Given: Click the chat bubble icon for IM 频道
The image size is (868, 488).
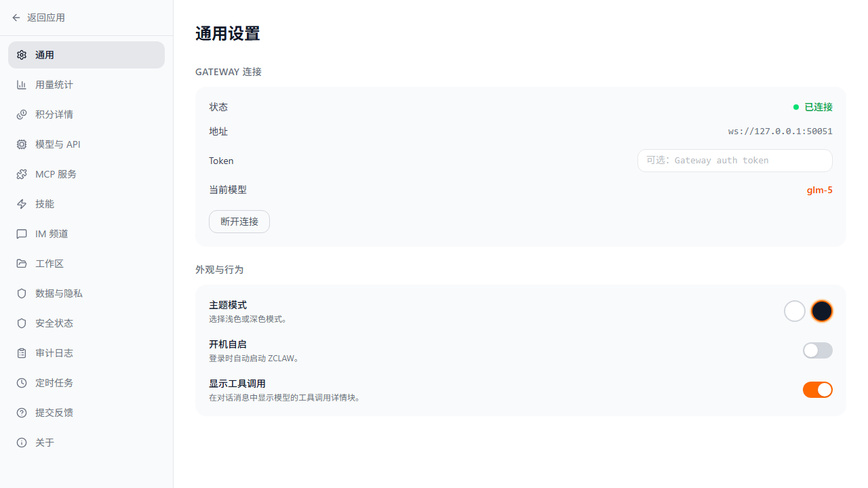Looking at the screenshot, I should pyautogui.click(x=22, y=234).
